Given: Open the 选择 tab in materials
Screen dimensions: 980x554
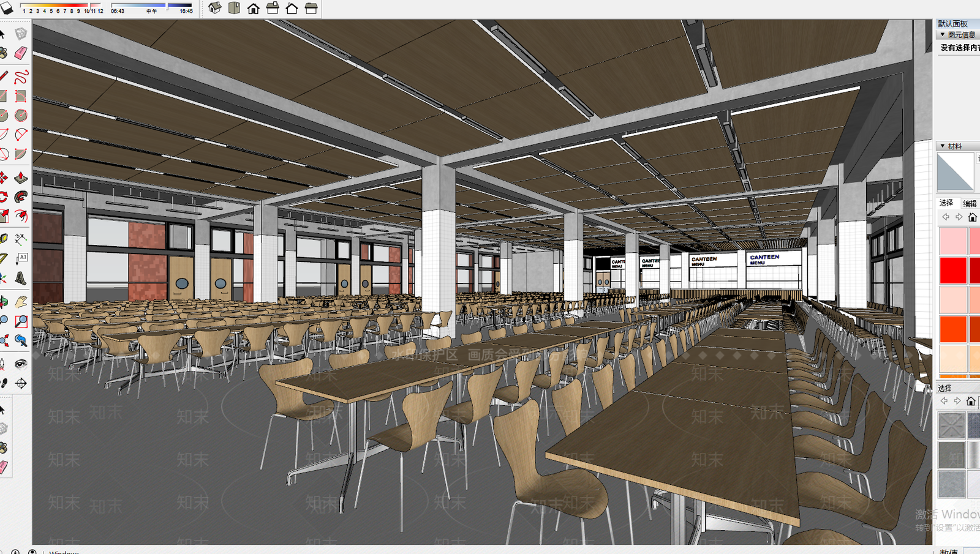Looking at the screenshot, I should pos(946,203).
